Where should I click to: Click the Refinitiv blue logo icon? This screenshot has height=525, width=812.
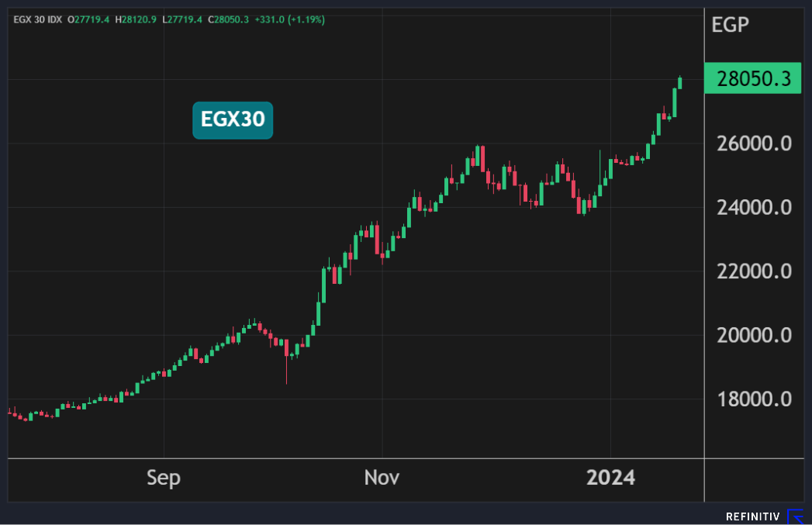795,516
